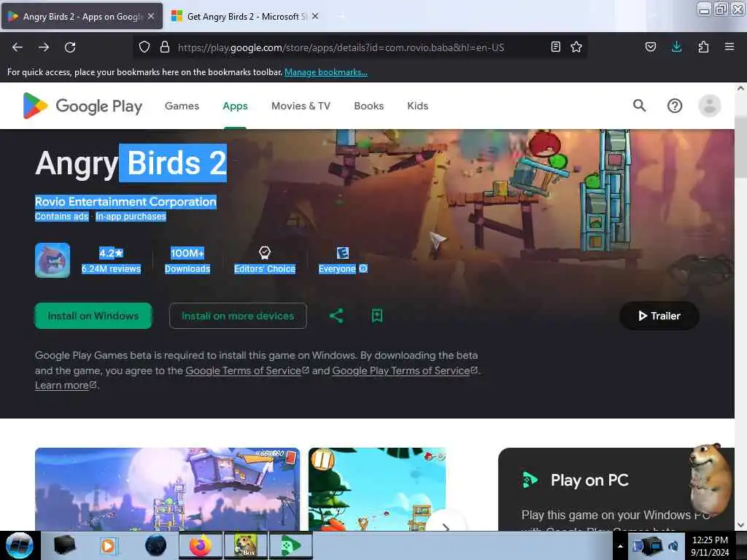Click the Editors' Choice badge icon
The height and width of the screenshot is (560, 747).
point(264,252)
